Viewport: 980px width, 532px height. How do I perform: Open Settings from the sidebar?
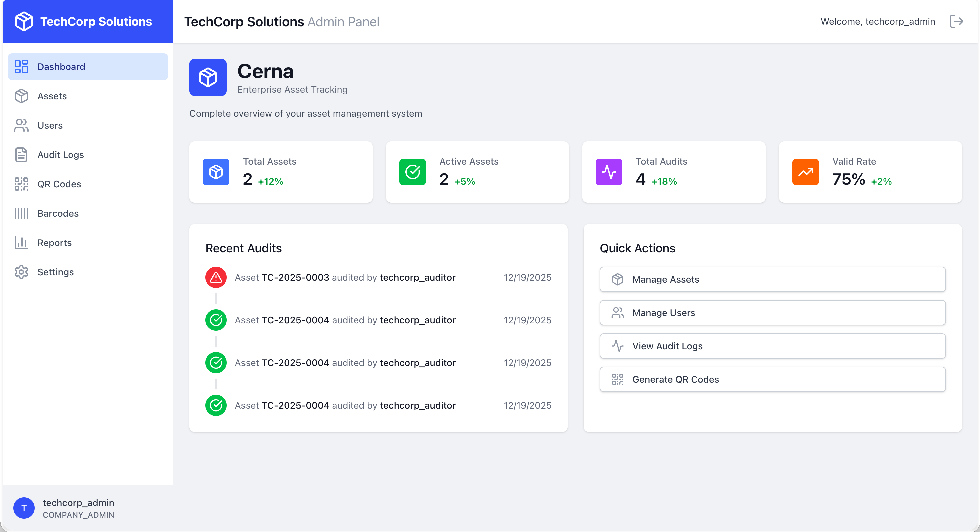(56, 272)
